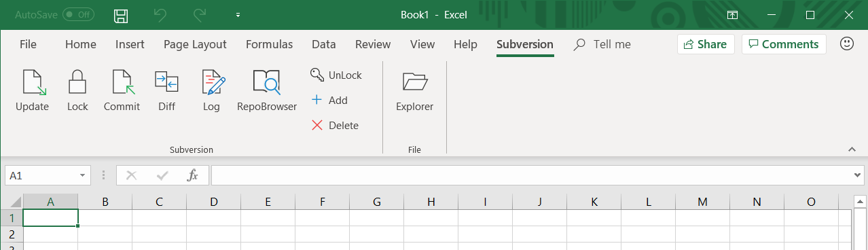Select the Data tab

click(x=324, y=44)
